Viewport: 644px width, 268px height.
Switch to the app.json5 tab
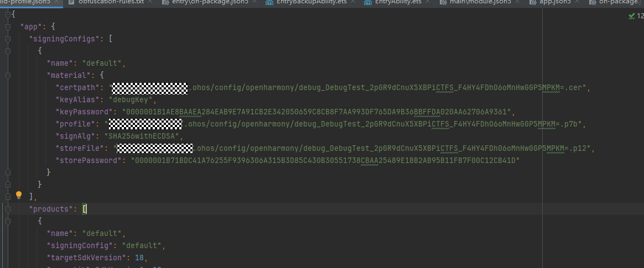click(x=555, y=2)
